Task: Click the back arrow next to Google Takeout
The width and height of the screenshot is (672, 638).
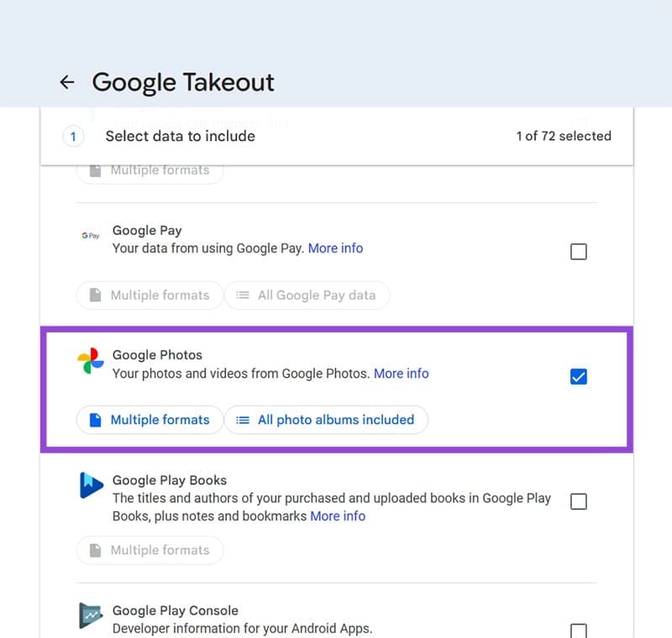Action: [x=67, y=82]
